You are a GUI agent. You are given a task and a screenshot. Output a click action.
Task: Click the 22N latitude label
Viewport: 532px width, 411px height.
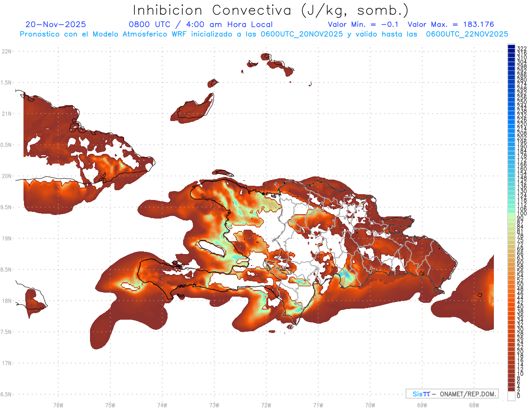pos(7,51)
